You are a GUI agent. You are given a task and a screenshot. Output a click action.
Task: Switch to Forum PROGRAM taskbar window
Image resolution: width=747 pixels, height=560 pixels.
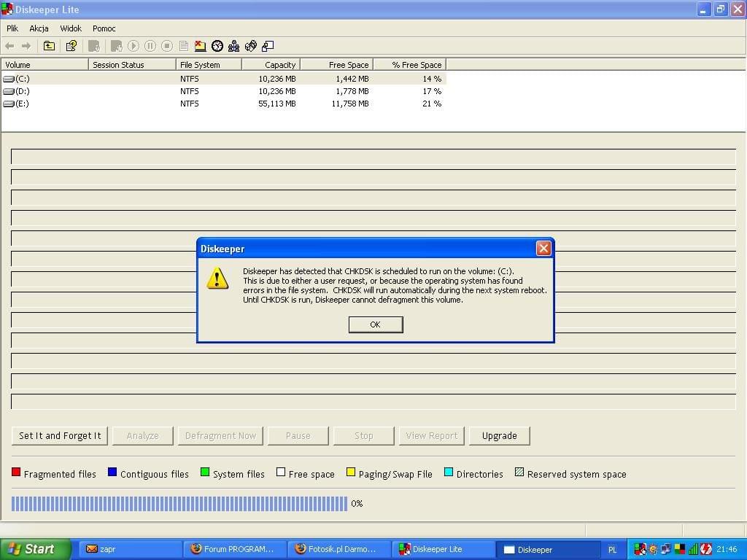point(235,550)
